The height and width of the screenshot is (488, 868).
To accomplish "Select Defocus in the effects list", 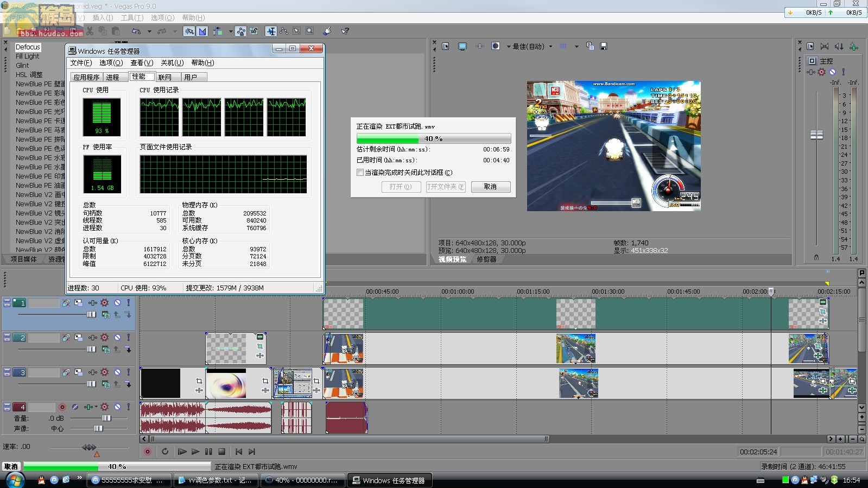I will [28, 47].
